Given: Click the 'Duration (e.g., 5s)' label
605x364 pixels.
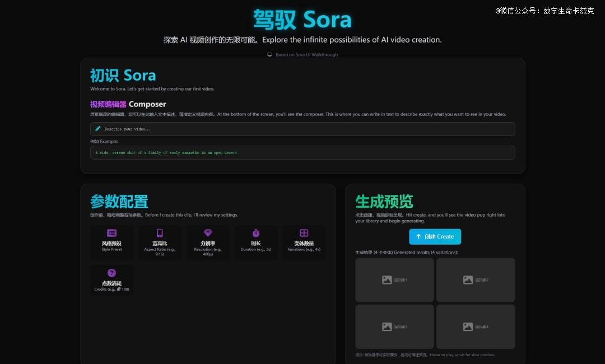Looking at the screenshot, I should pyautogui.click(x=256, y=249).
